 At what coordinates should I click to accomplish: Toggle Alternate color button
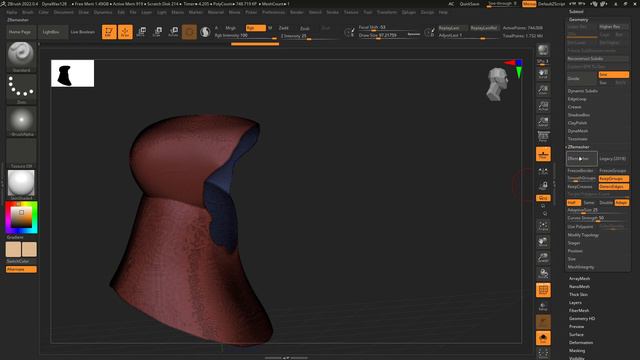point(21,269)
